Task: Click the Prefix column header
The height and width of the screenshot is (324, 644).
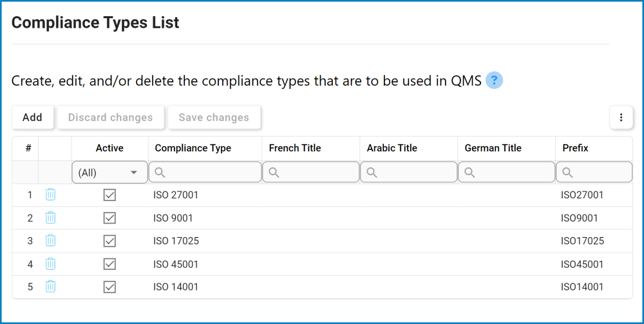Action: click(575, 148)
